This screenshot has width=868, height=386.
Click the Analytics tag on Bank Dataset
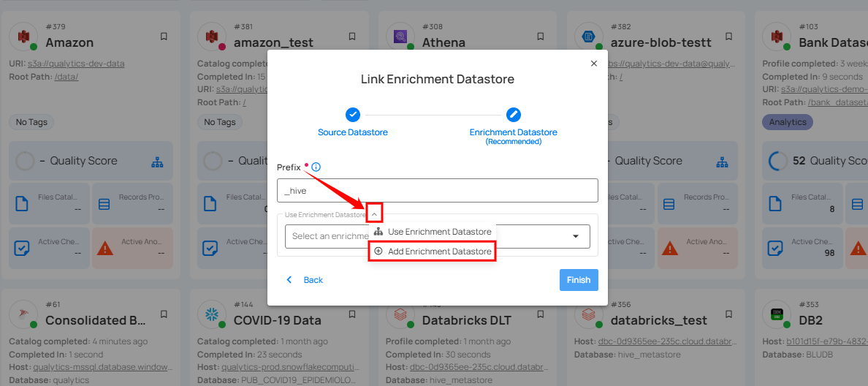pyautogui.click(x=787, y=122)
